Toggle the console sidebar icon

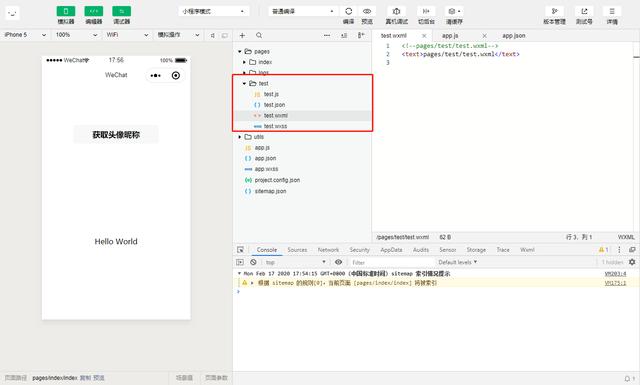pyautogui.click(x=240, y=262)
